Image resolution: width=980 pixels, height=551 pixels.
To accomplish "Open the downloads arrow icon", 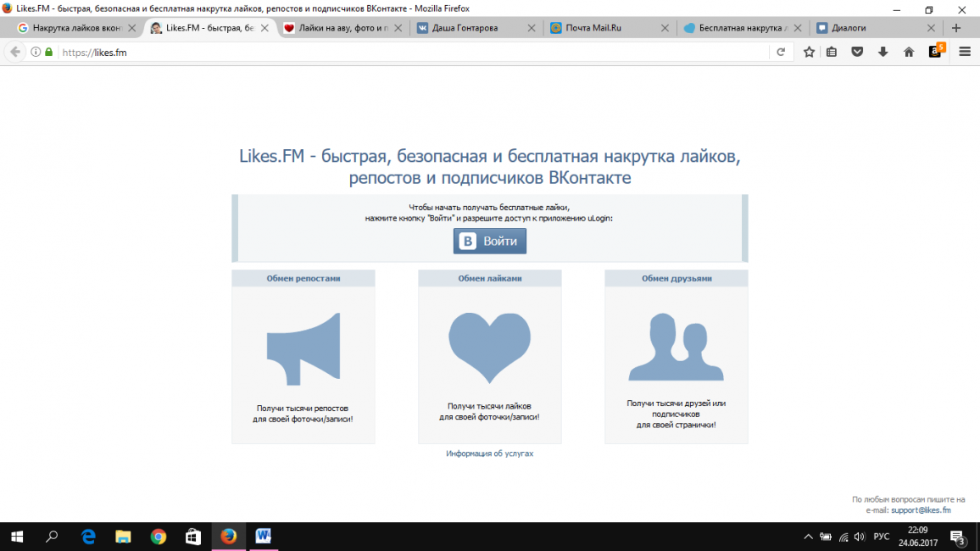I will [x=883, y=53].
